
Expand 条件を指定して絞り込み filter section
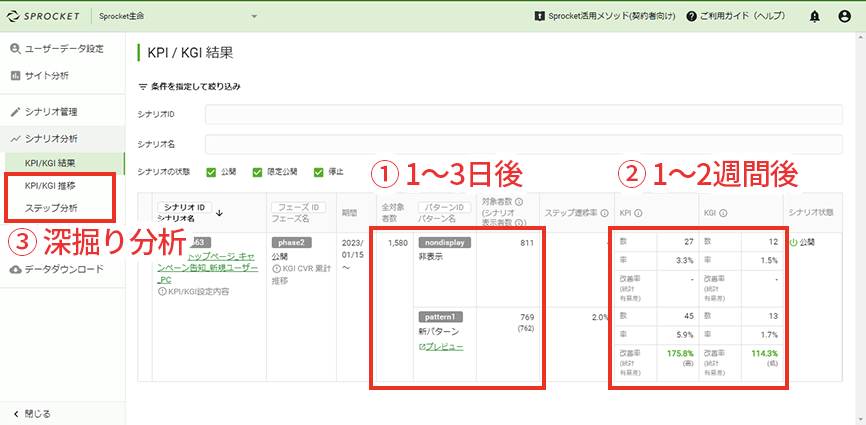189,87
